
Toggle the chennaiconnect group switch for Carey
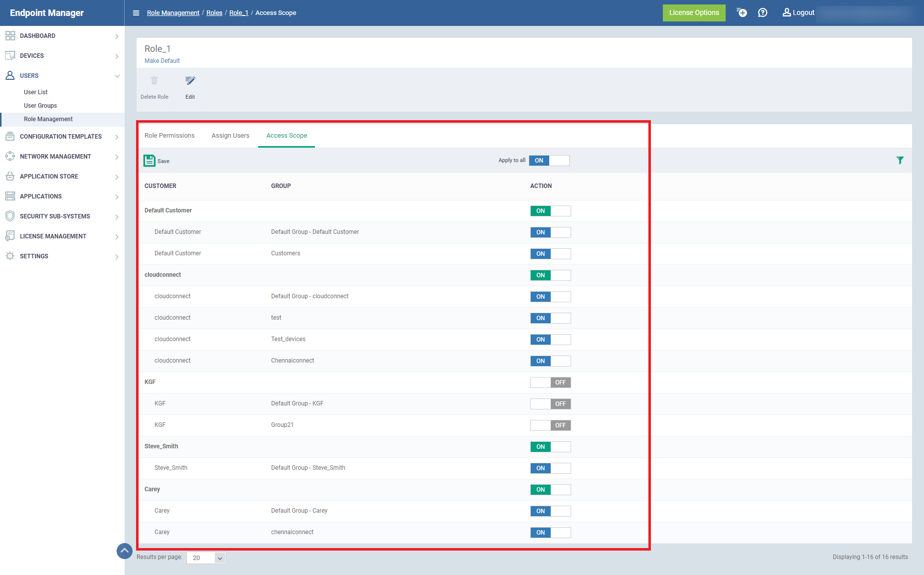pyautogui.click(x=551, y=533)
